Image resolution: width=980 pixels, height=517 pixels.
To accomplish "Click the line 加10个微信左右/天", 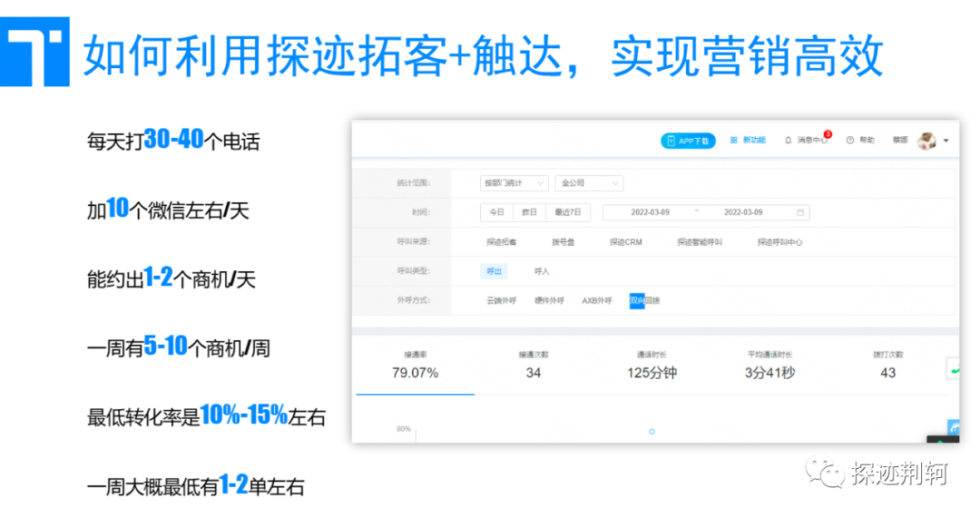I will point(168,210).
